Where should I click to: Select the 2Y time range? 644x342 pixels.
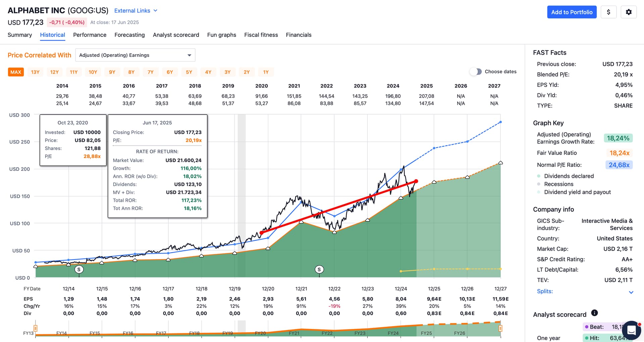[247, 72]
